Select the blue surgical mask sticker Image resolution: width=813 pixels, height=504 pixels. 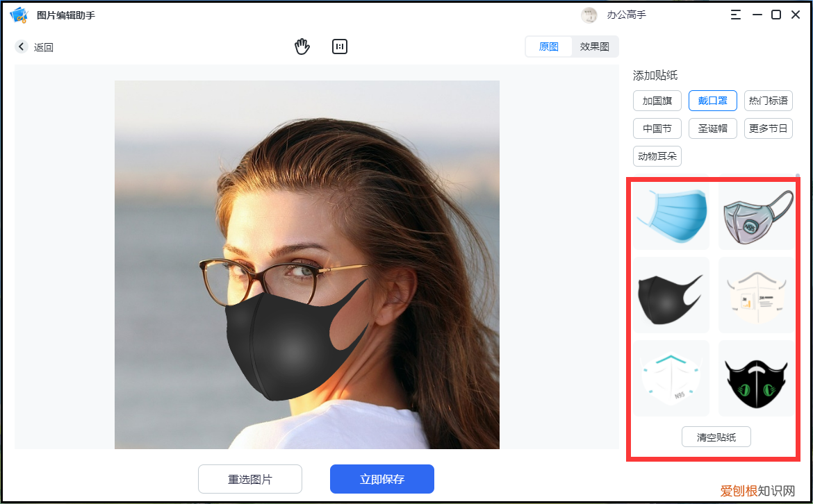point(671,215)
